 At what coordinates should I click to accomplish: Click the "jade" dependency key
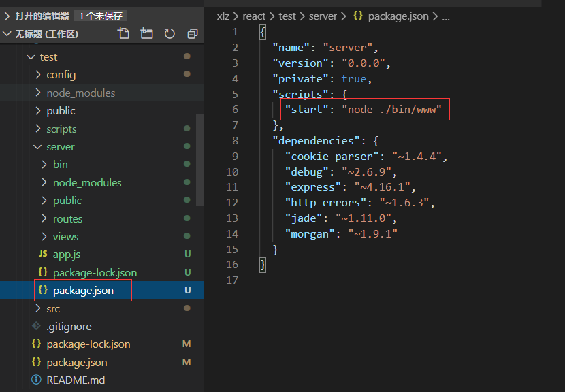(x=304, y=218)
